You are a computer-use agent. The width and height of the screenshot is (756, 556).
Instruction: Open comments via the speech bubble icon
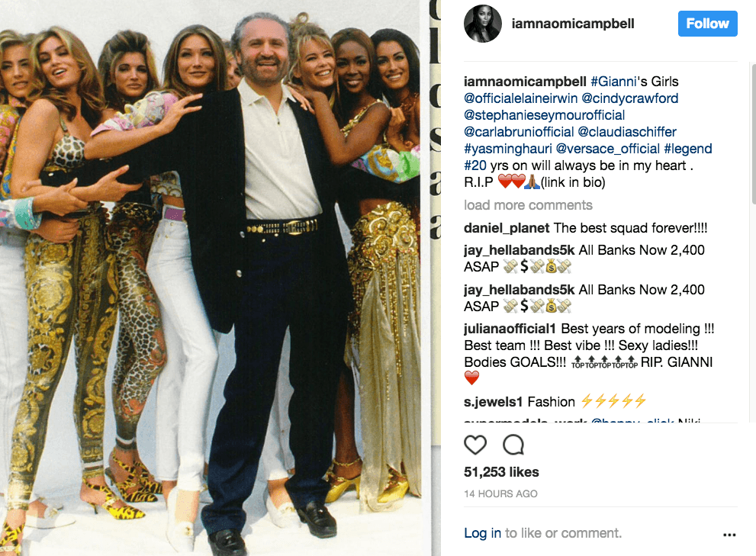513,445
